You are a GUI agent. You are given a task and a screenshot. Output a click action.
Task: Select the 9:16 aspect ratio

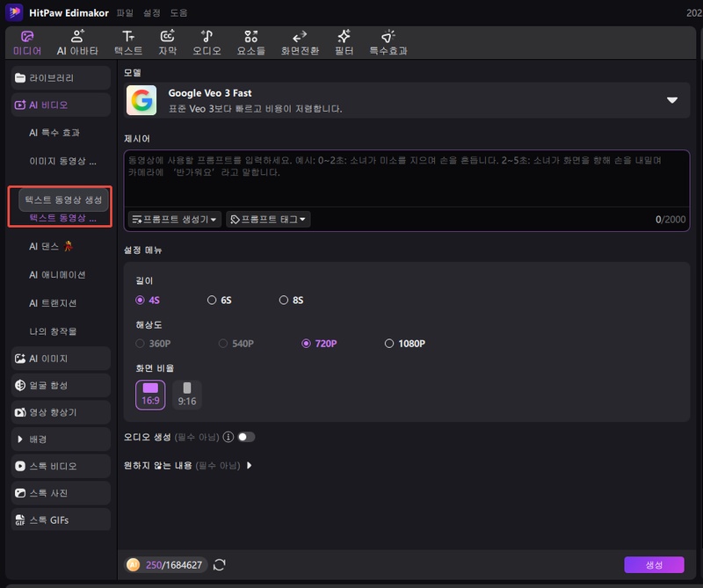click(x=186, y=395)
